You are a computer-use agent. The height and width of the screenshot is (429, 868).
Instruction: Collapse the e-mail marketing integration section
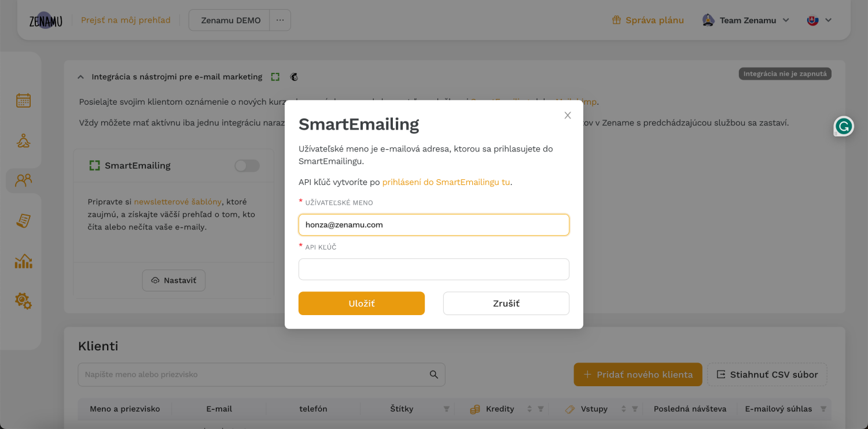click(x=80, y=77)
